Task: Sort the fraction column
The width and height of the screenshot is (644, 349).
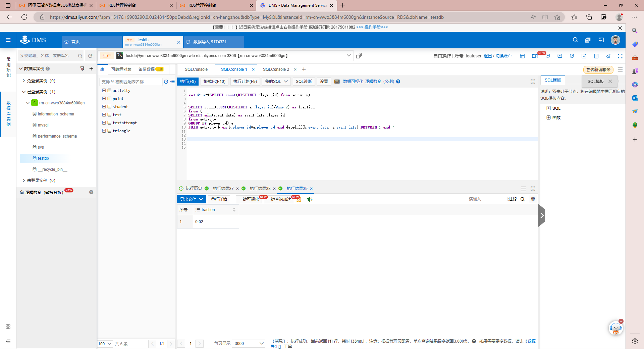Action: point(234,210)
